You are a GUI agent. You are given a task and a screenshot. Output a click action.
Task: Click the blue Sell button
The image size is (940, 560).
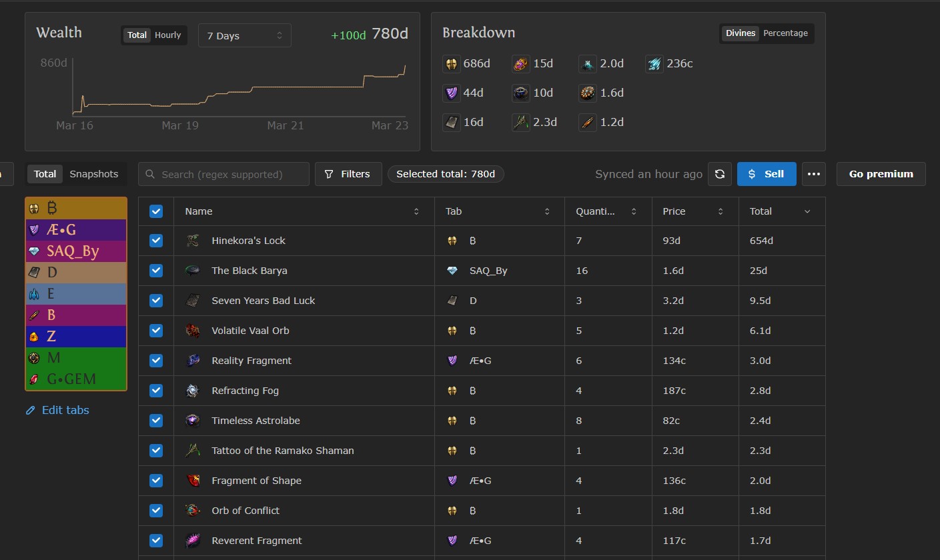pyautogui.click(x=767, y=174)
